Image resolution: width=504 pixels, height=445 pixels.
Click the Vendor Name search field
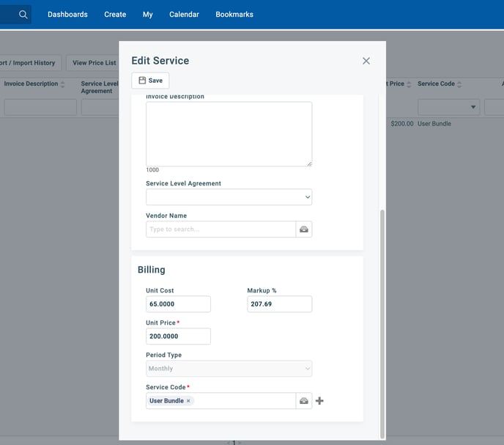[220, 229]
